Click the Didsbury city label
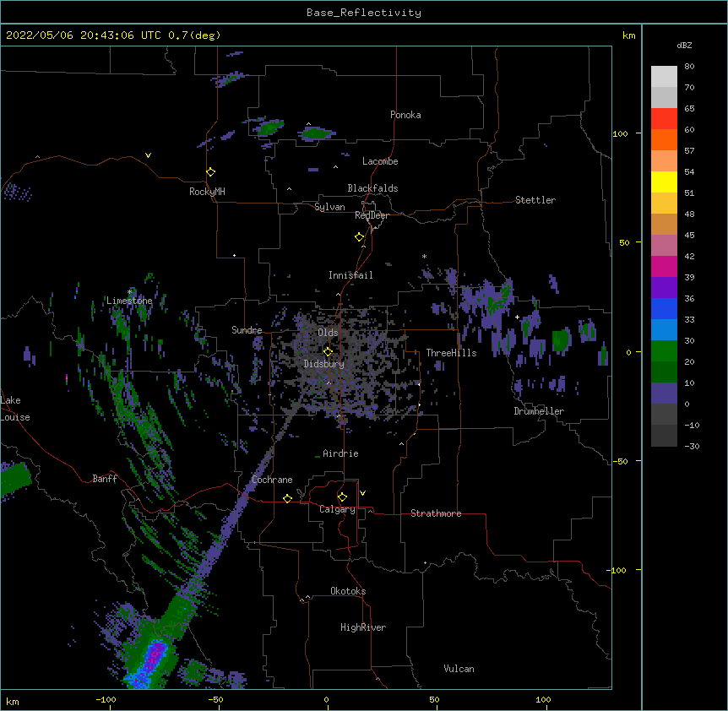 coord(324,364)
